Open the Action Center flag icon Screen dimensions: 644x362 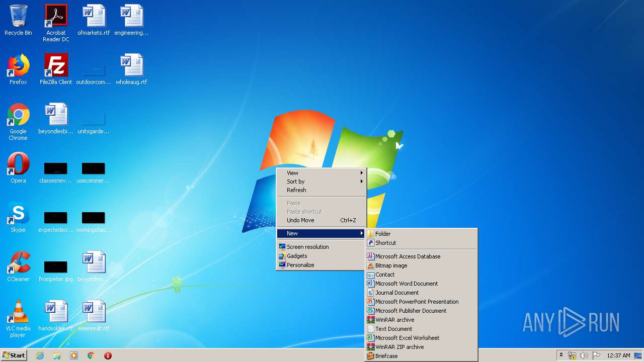pyautogui.click(x=596, y=355)
